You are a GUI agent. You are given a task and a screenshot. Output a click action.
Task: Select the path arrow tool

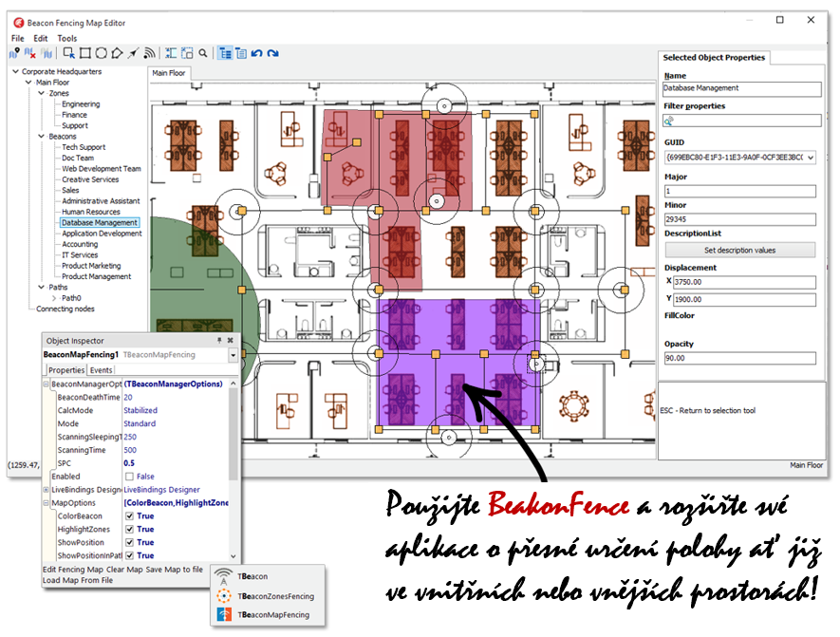coord(133,53)
